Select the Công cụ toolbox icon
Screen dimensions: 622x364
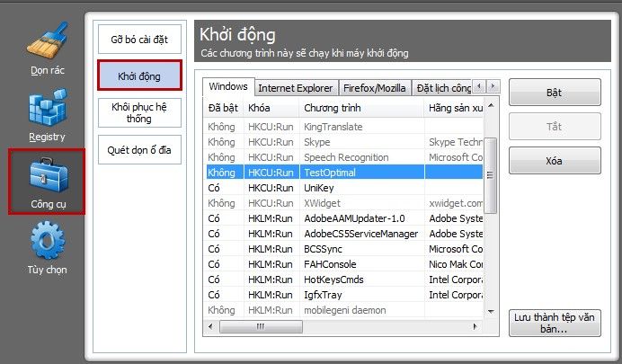(48, 175)
